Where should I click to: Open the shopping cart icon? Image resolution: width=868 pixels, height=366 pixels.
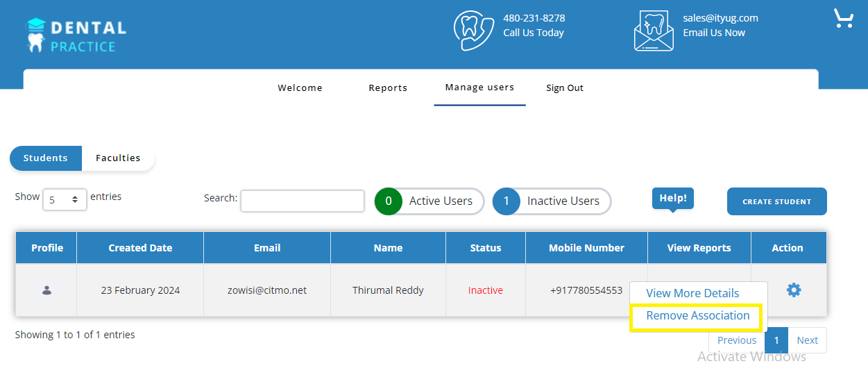[x=843, y=19]
